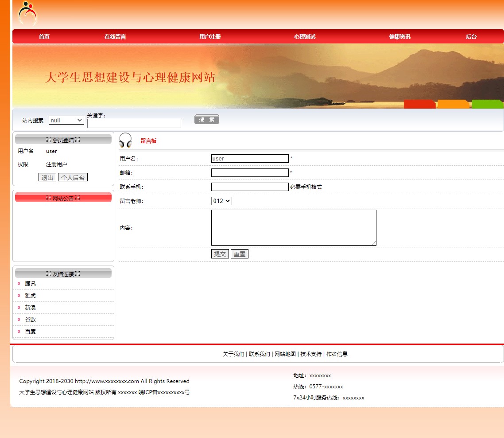Click the 重置 reset button
This screenshot has width=504, height=438.
[x=239, y=254]
